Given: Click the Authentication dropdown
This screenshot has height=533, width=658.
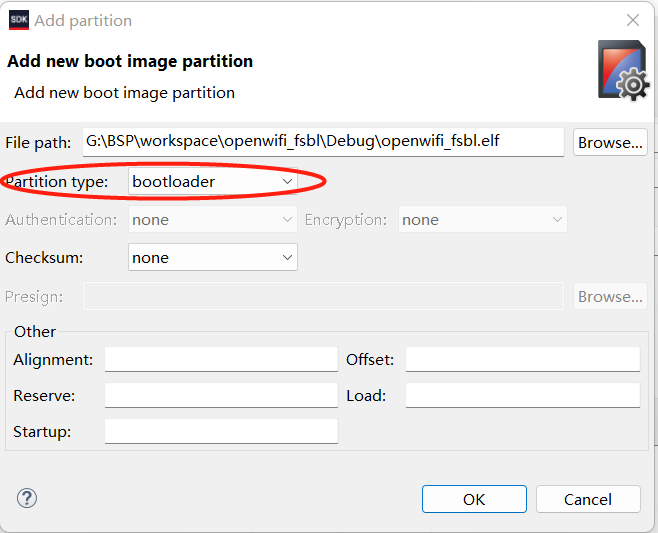Looking at the screenshot, I should [213, 219].
